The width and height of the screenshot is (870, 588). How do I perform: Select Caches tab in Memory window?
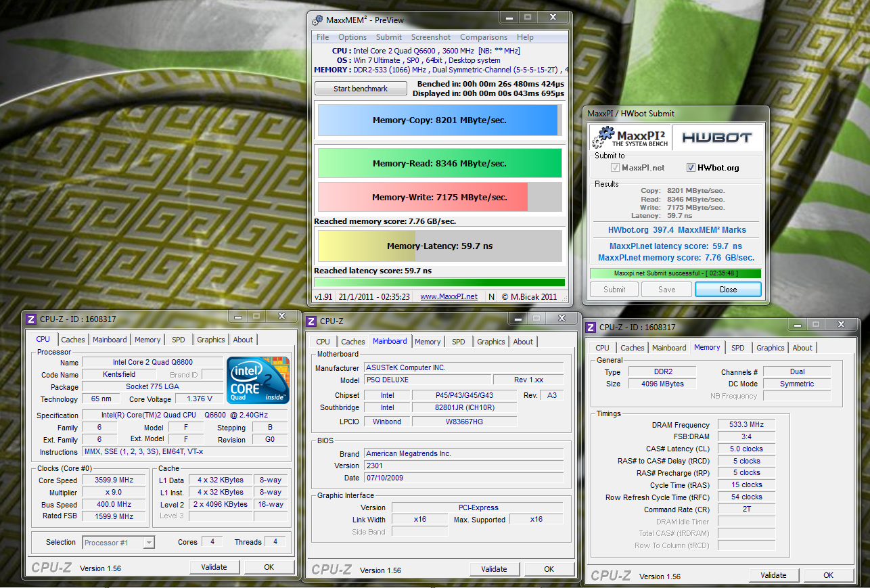pos(633,348)
